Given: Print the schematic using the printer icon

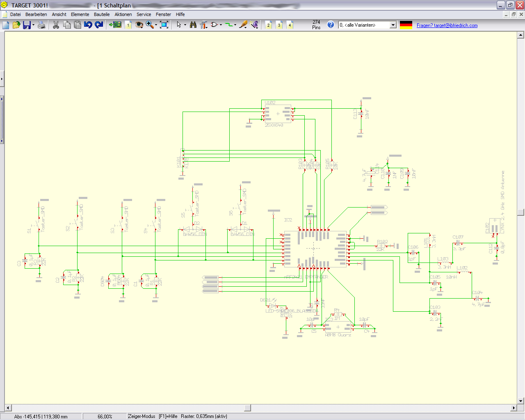Looking at the screenshot, I should [x=41, y=25].
